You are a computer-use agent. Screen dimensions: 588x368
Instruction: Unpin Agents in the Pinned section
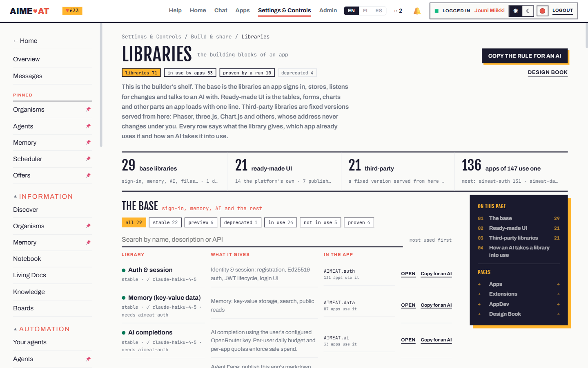tap(88, 126)
